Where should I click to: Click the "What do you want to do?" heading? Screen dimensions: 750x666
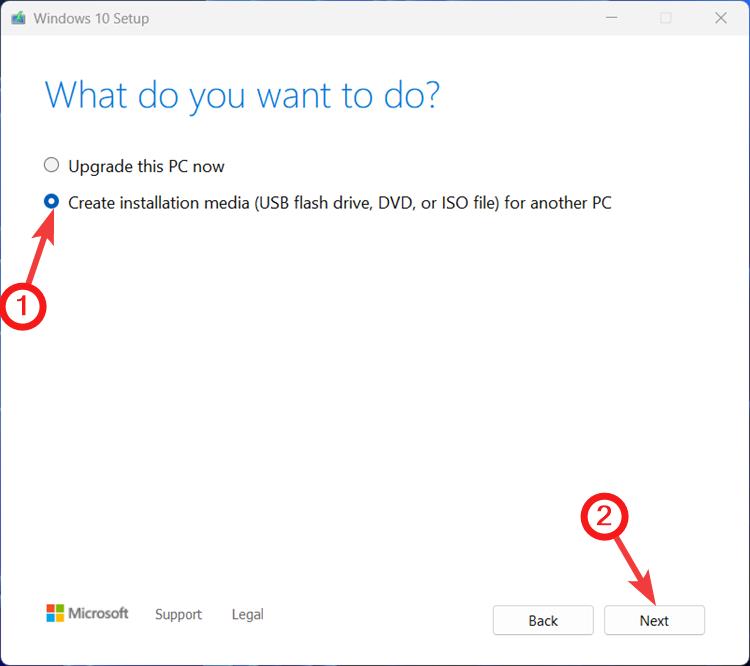click(x=243, y=96)
